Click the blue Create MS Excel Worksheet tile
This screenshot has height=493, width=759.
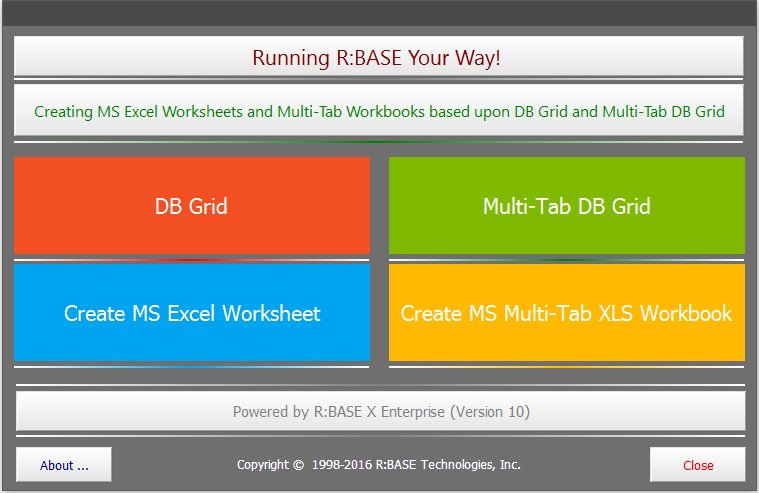coord(191,313)
